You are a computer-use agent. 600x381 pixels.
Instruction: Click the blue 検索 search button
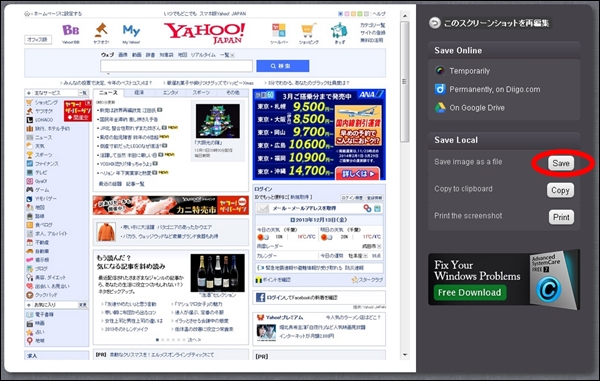click(283, 66)
